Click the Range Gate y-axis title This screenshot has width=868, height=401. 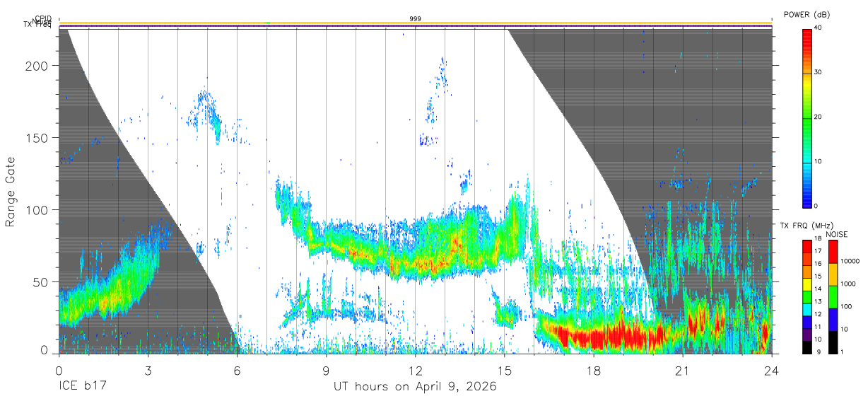click(x=11, y=192)
